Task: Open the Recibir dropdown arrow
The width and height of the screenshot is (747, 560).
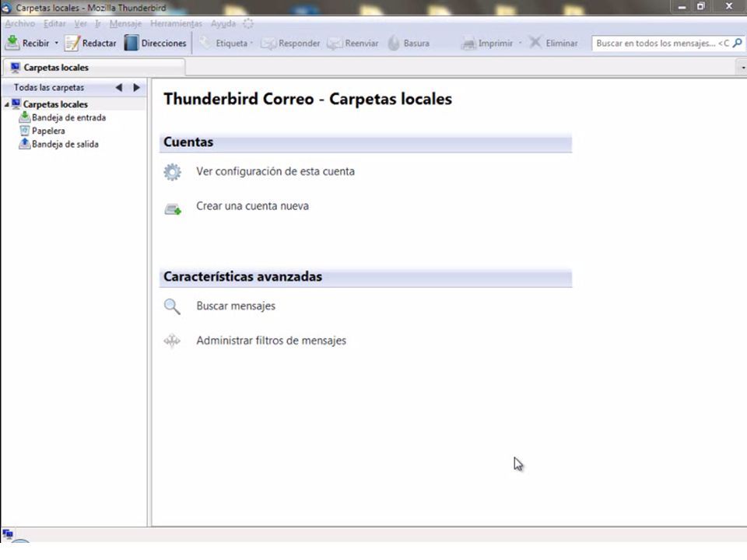Action: click(x=56, y=43)
